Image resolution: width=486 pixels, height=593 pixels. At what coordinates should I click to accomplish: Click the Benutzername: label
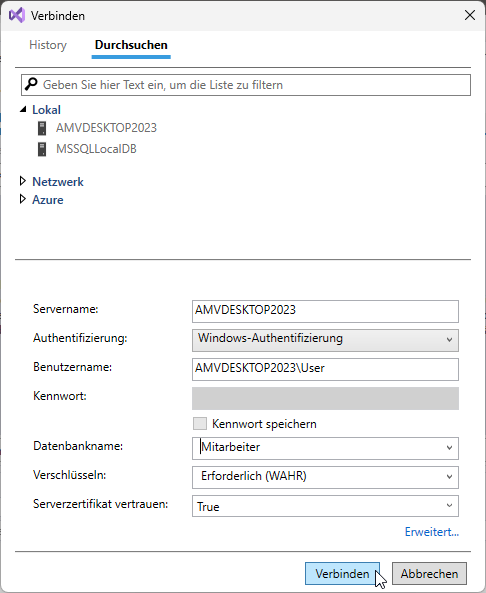click(x=72, y=367)
